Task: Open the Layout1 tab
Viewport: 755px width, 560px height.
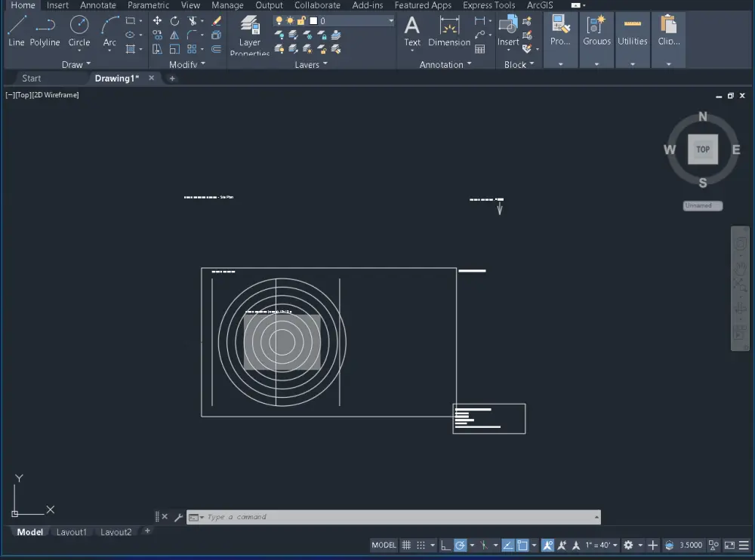Action: coord(71,532)
